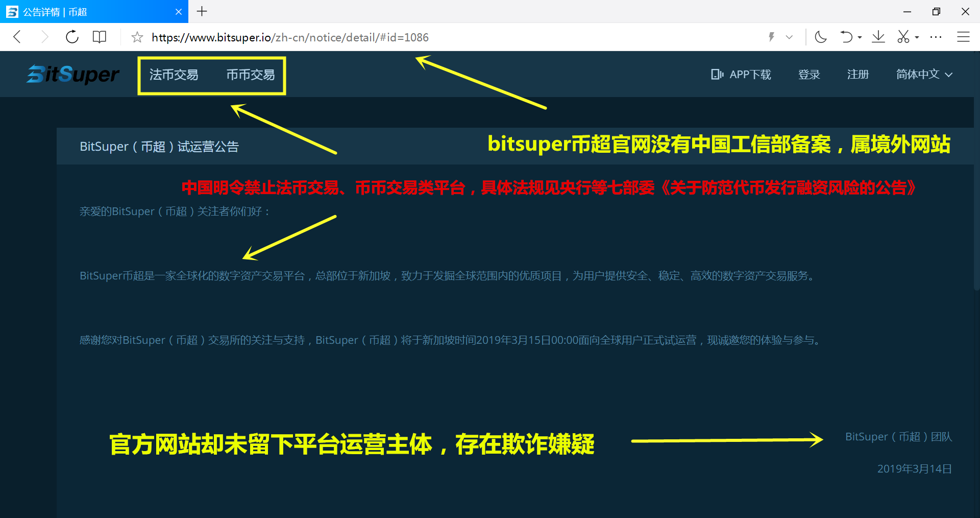Click title BitSuper（币超）试运营公告

tap(159, 147)
